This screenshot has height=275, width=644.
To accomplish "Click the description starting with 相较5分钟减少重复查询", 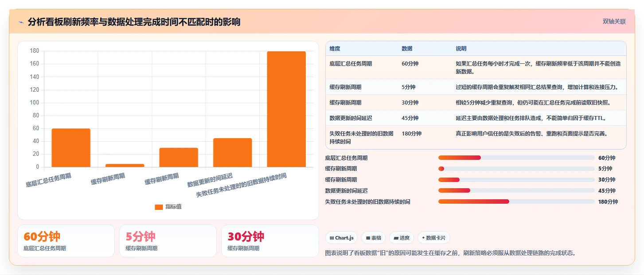I will 533,102.
